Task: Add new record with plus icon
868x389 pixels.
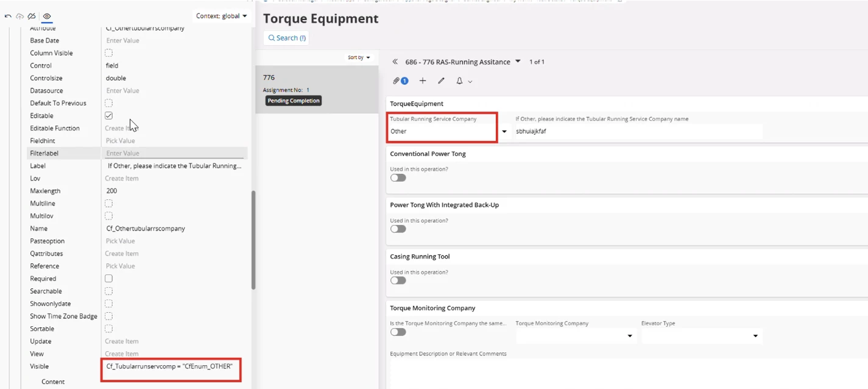Action: pos(423,80)
